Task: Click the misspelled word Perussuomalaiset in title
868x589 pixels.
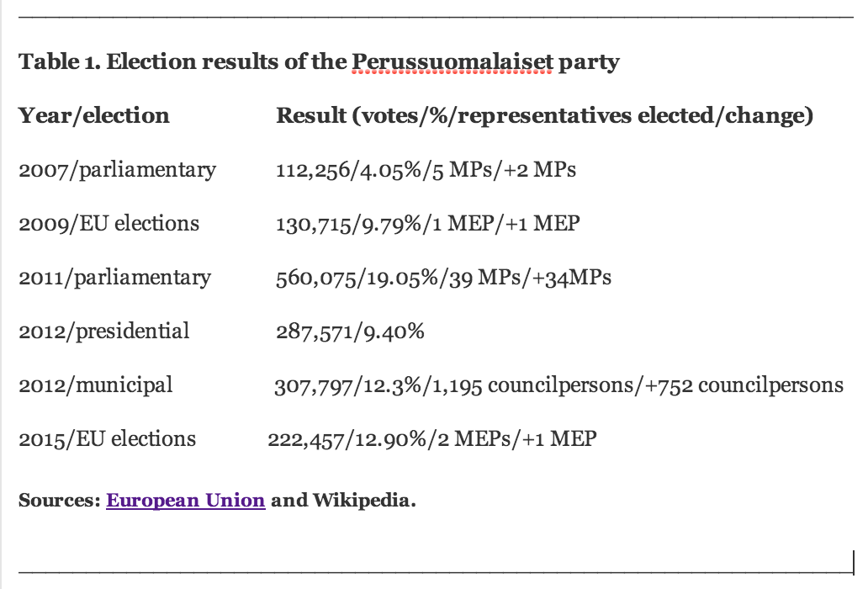Action: tap(453, 61)
